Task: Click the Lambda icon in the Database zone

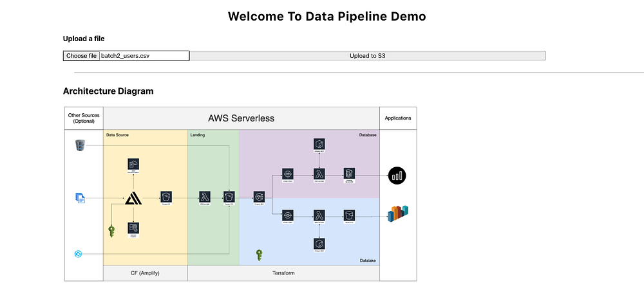Action: point(319,174)
